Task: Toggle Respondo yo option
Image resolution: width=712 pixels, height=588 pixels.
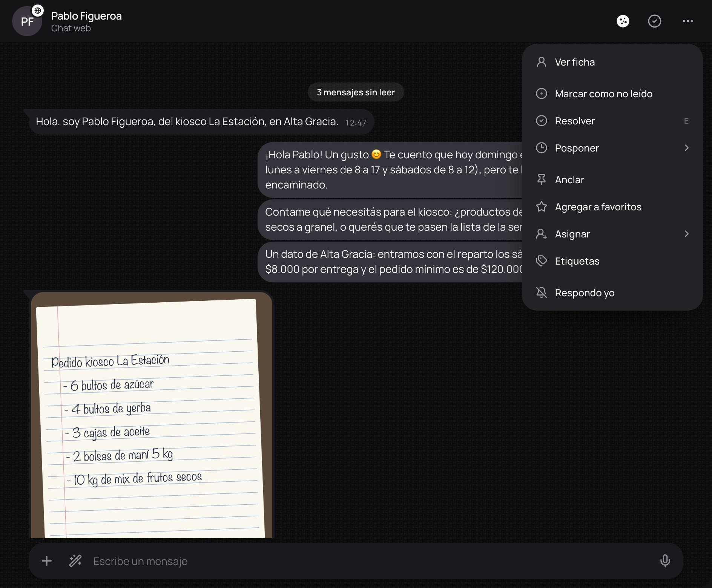Action: click(x=612, y=293)
